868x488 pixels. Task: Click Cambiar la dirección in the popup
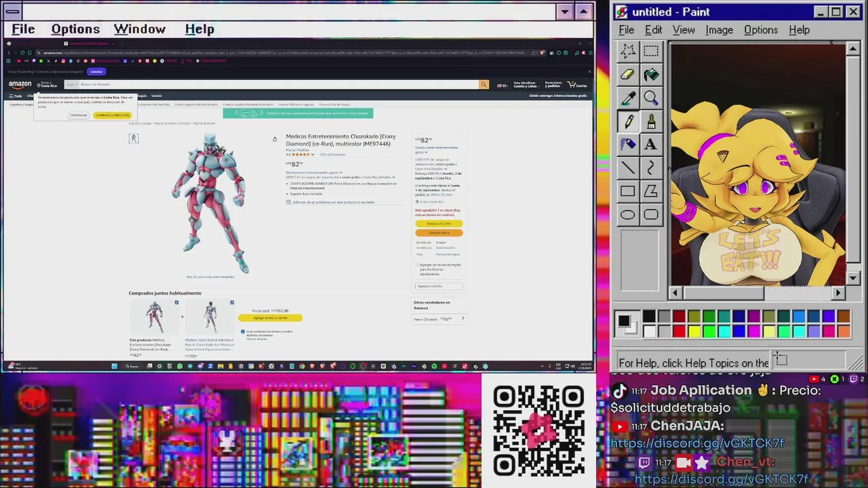coord(112,115)
